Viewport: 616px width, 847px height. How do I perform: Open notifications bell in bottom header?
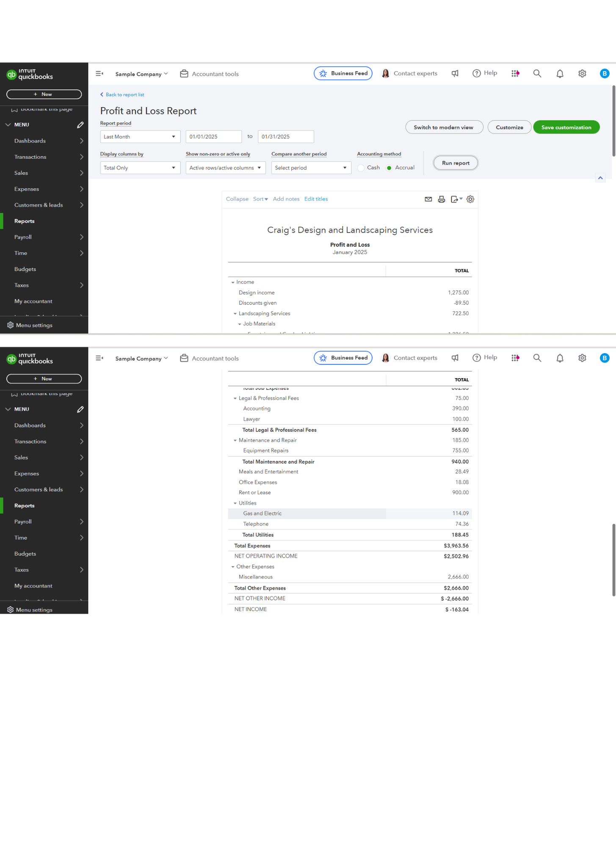point(560,358)
